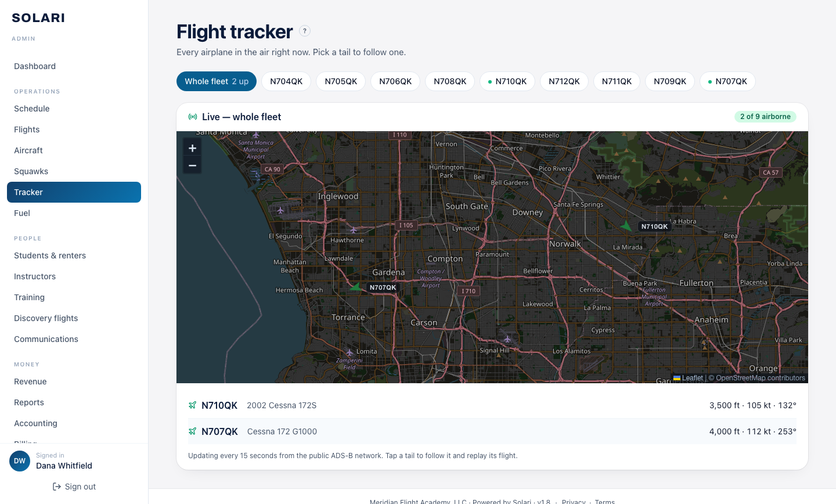836x504 pixels.
Task: Open the Squawks page
Action: pyautogui.click(x=74, y=171)
